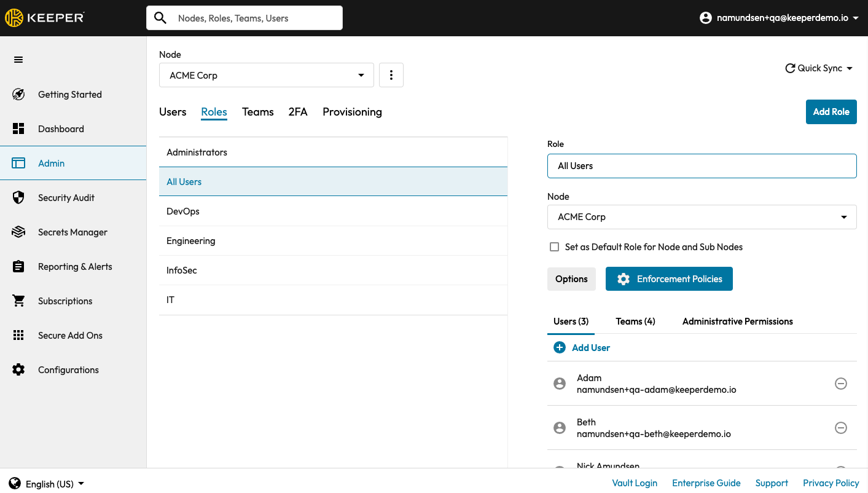Click the plus icon to Add User
Viewport: 868px width, 493px height.
pyautogui.click(x=560, y=348)
